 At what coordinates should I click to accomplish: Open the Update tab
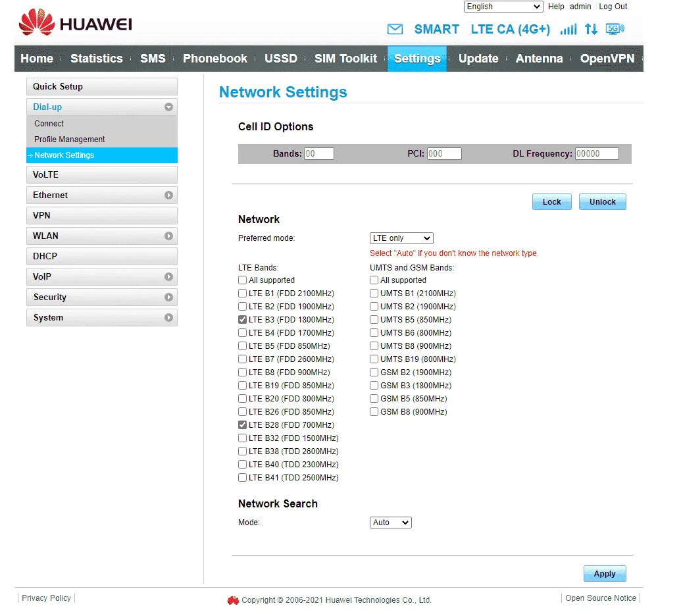[478, 59]
